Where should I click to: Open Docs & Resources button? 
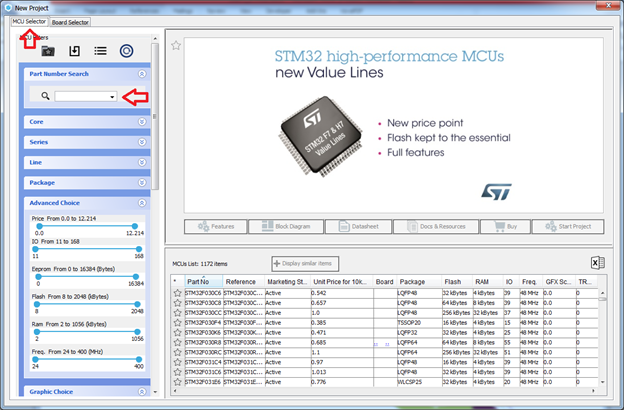[436, 226]
